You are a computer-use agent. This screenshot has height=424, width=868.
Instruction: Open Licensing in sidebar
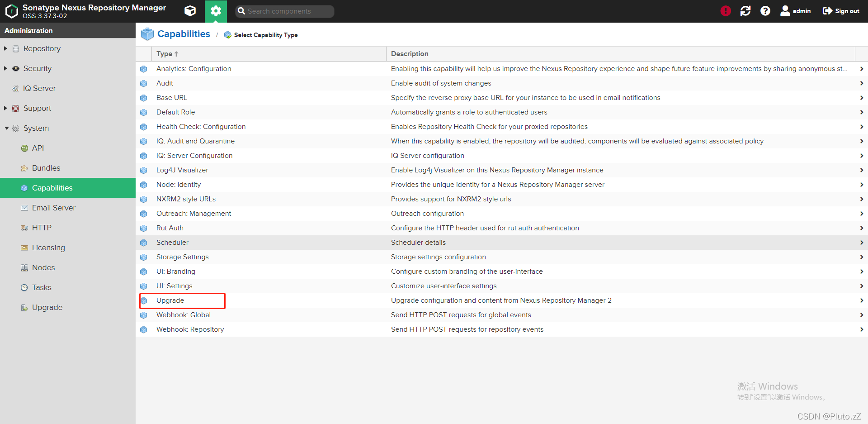tap(48, 248)
